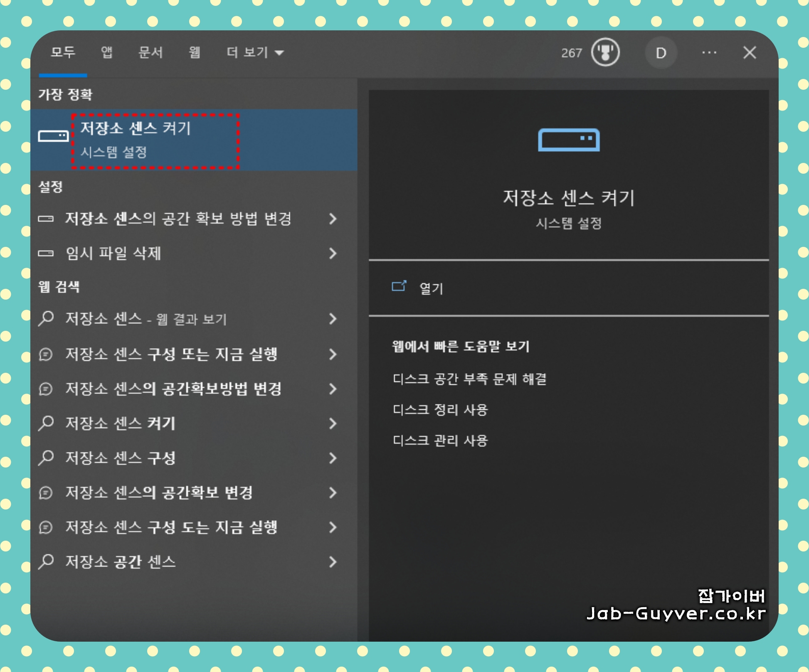Click storage icon beside 임시 파일 삭제
The width and height of the screenshot is (809, 672).
tap(46, 253)
